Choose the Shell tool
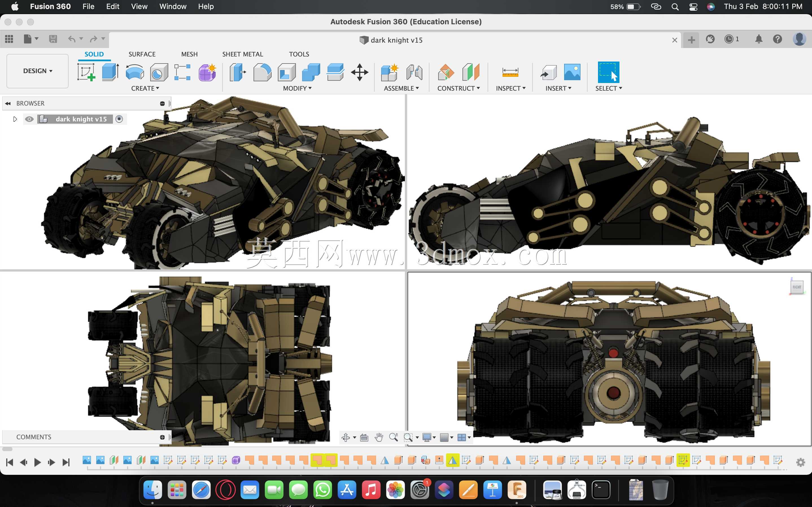 287,72
